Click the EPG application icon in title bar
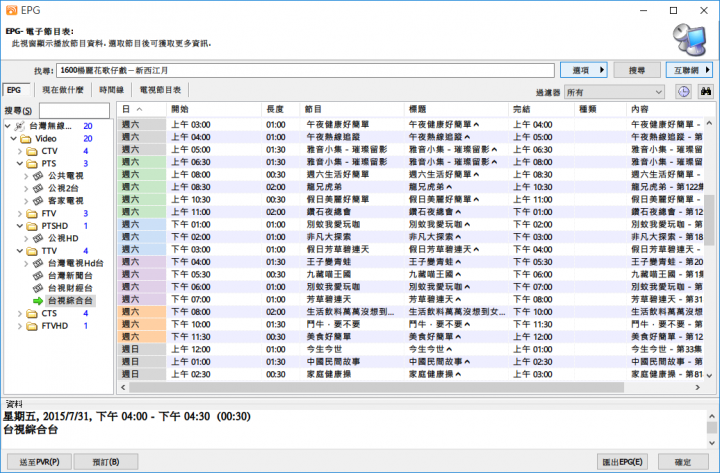This screenshot has height=473, width=720. point(11,10)
